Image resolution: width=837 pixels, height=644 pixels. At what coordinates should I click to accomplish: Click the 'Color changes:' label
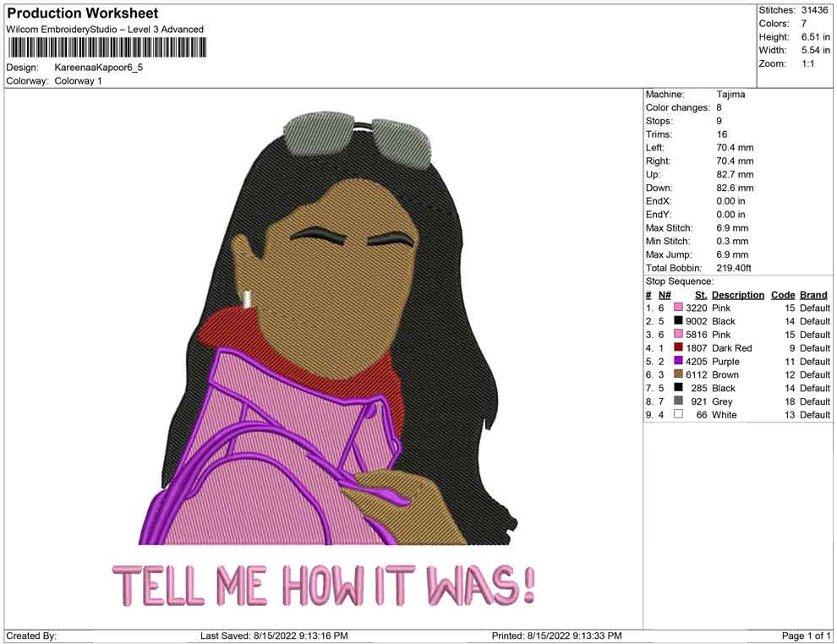tap(678, 108)
